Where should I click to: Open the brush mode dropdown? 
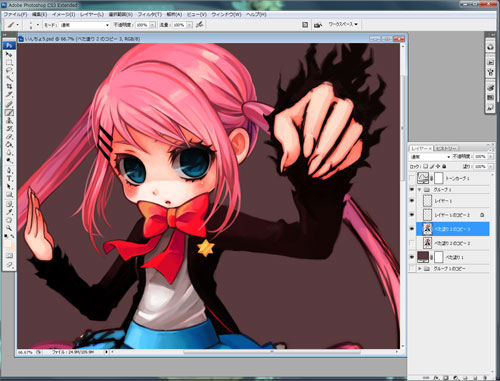pyautogui.click(x=85, y=25)
